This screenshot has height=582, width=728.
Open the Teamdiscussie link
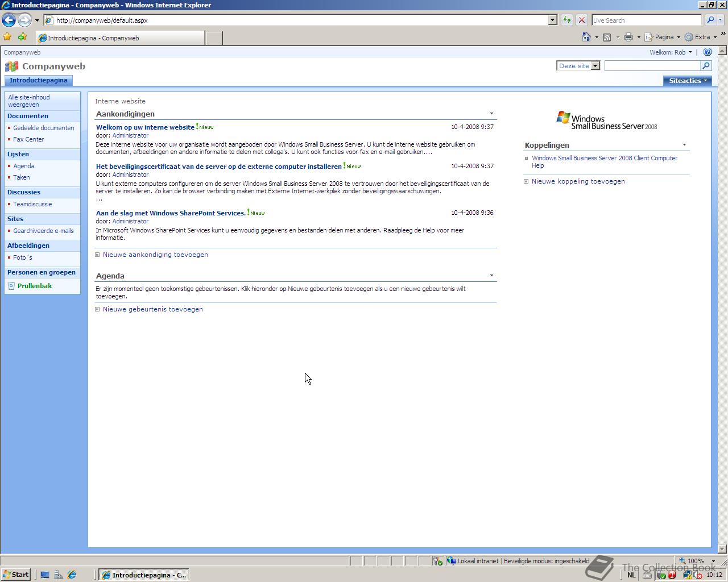tap(32, 204)
